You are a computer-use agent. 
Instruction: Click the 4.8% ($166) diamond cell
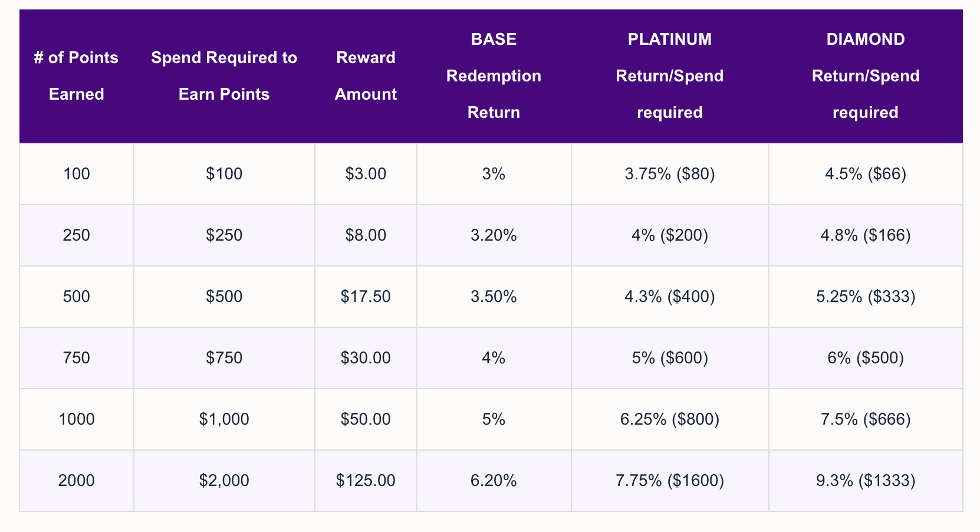point(866,235)
